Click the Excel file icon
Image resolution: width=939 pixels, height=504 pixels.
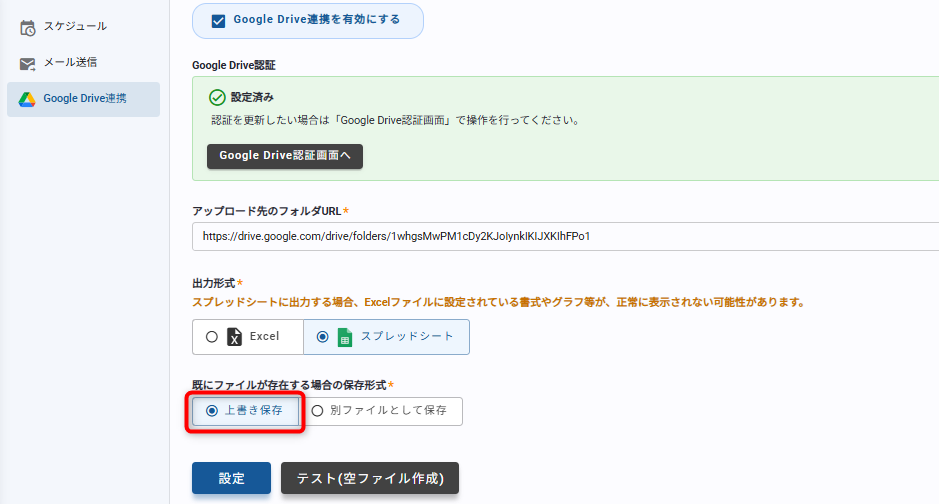pos(235,337)
